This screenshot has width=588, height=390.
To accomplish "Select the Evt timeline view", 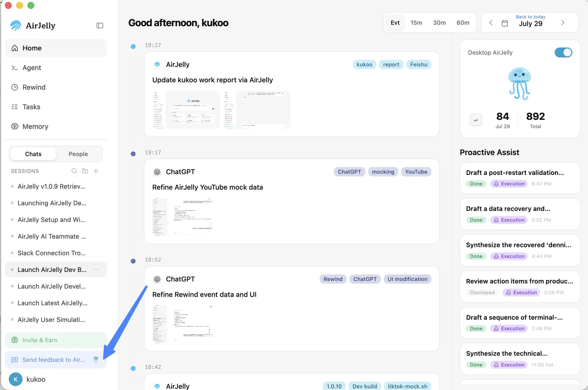I will (x=395, y=23).
